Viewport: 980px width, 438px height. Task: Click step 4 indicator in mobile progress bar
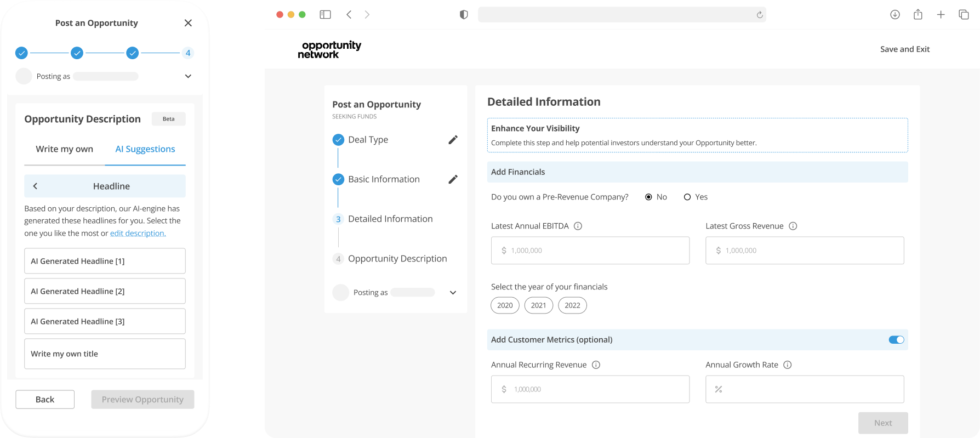pos(188,53)
